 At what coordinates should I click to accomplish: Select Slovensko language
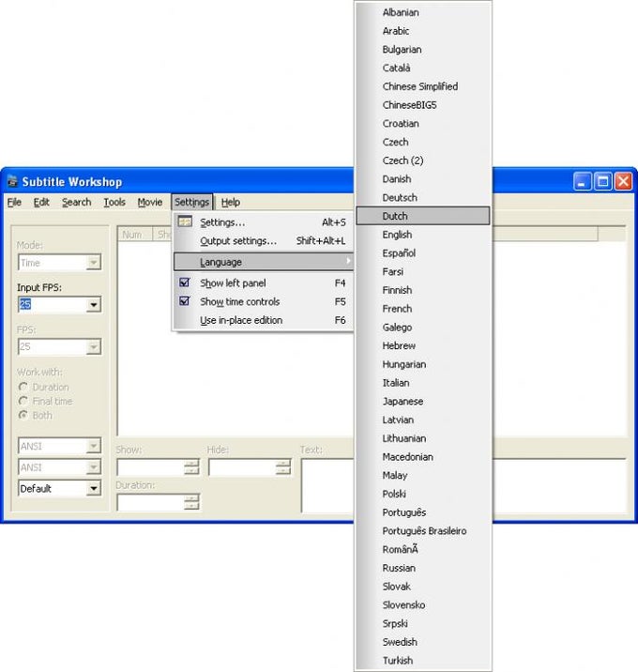click(x=423, y=604)
